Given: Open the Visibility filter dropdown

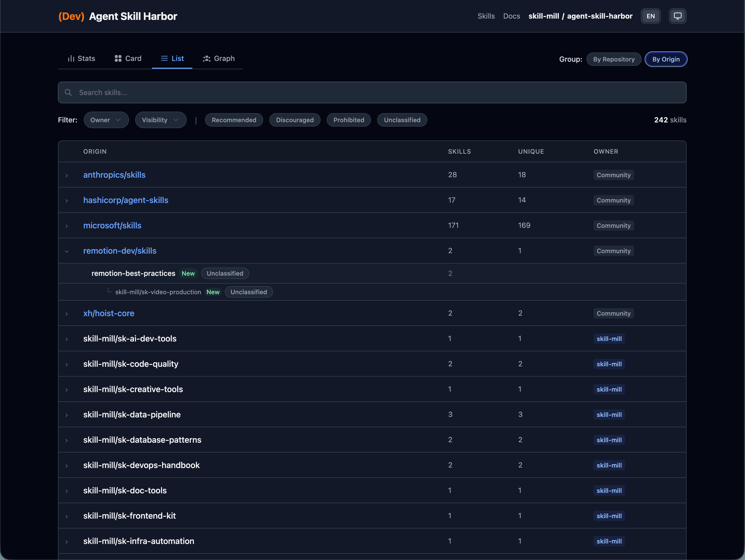Looking at the screenshot, I should point(160,120).
